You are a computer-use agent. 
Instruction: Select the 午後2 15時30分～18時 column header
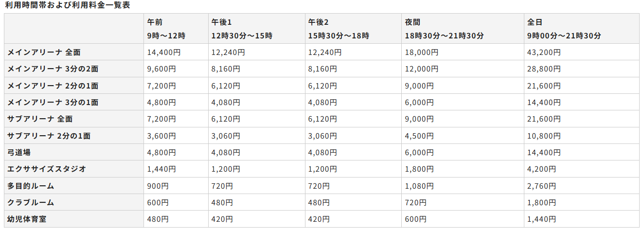tap(339, 29)
